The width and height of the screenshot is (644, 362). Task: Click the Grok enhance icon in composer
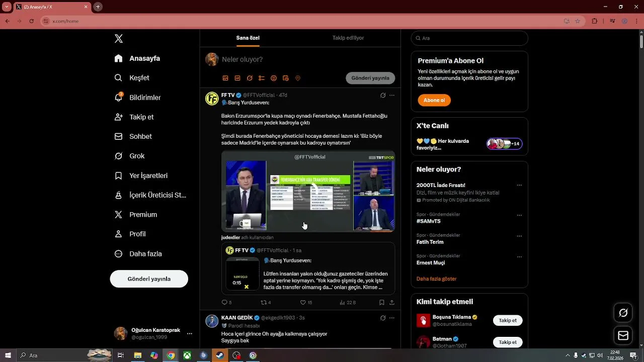click(250, 78)
